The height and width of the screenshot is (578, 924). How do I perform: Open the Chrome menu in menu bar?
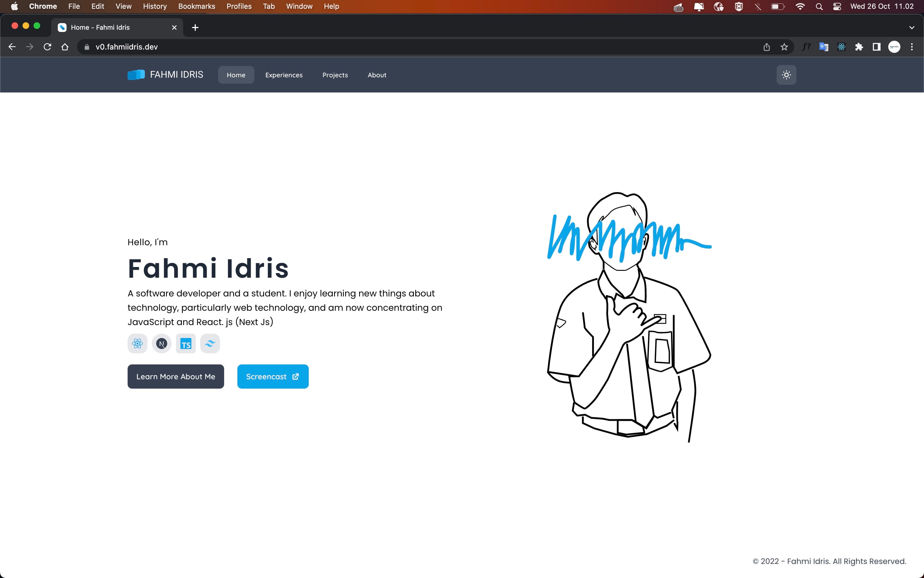(x=43, y=6)
